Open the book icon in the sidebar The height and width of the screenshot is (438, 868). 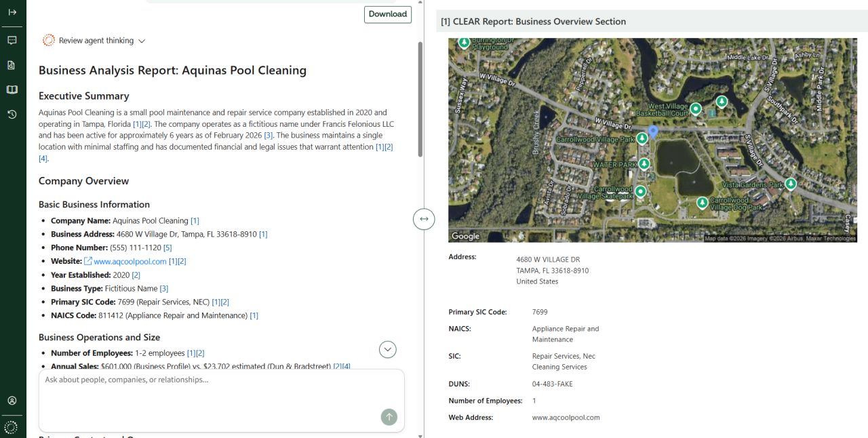(x=12, y=89)
